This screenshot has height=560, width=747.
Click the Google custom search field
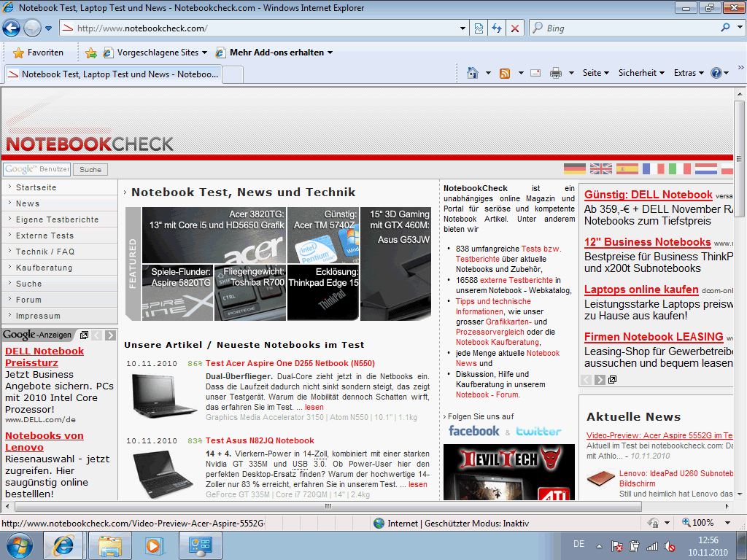[x=37, y=169]
